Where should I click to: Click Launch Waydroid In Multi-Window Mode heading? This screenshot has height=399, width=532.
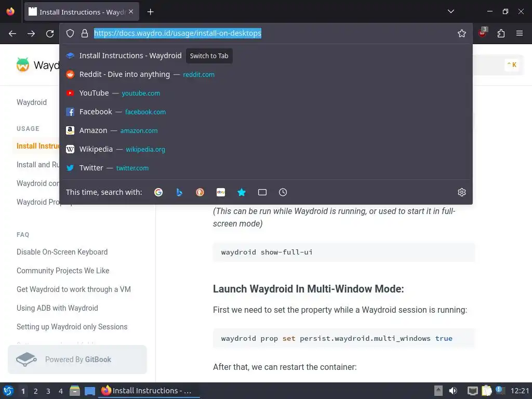point(309,289)
